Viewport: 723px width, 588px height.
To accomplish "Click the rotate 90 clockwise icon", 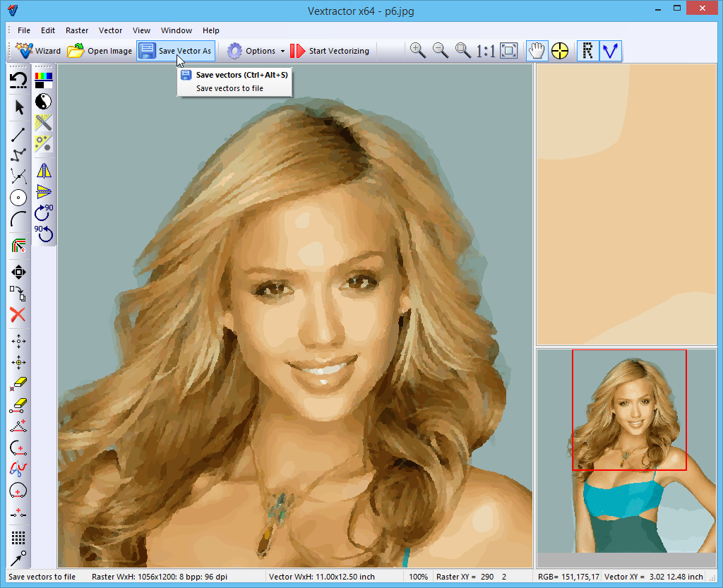I will point(44,212).
